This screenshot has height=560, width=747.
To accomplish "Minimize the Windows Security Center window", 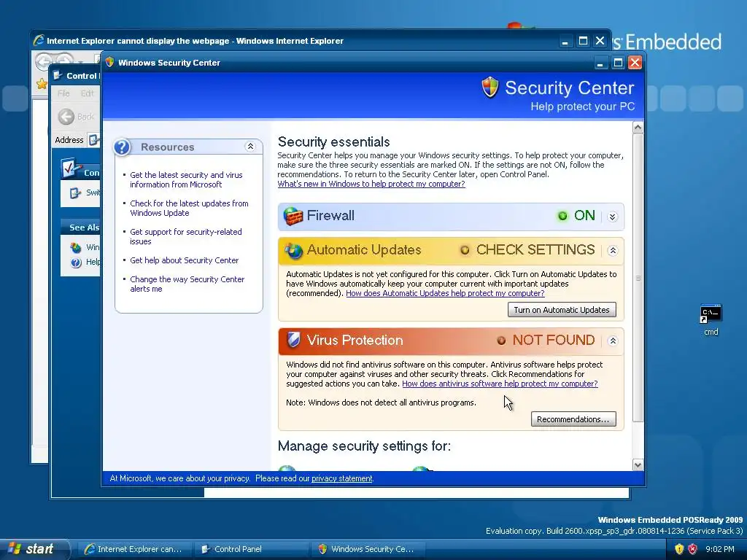I will [600, 63].
